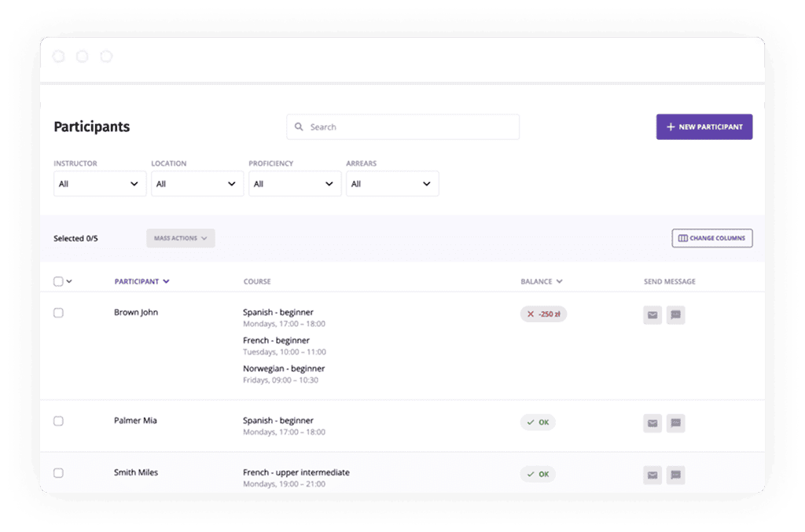Click email icon for Brown John
Image resolution: width=805 pixels, height=532 pixels.
(652, 315)
